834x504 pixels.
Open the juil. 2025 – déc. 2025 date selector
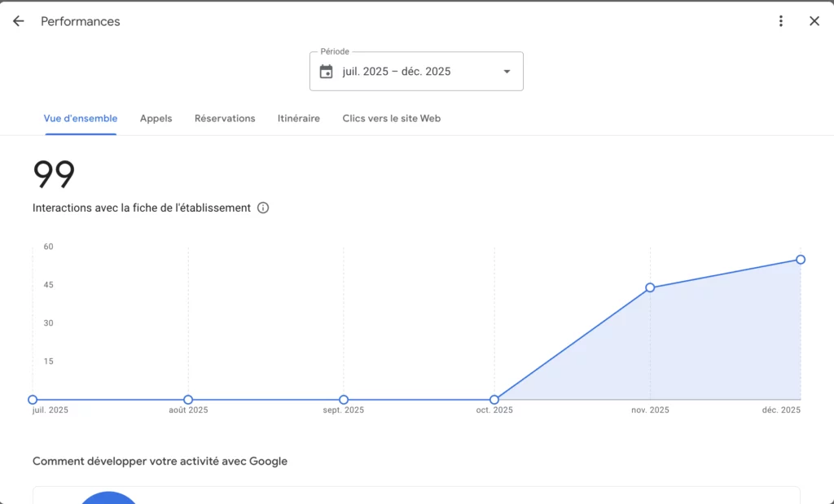click(x=397, y=72)
